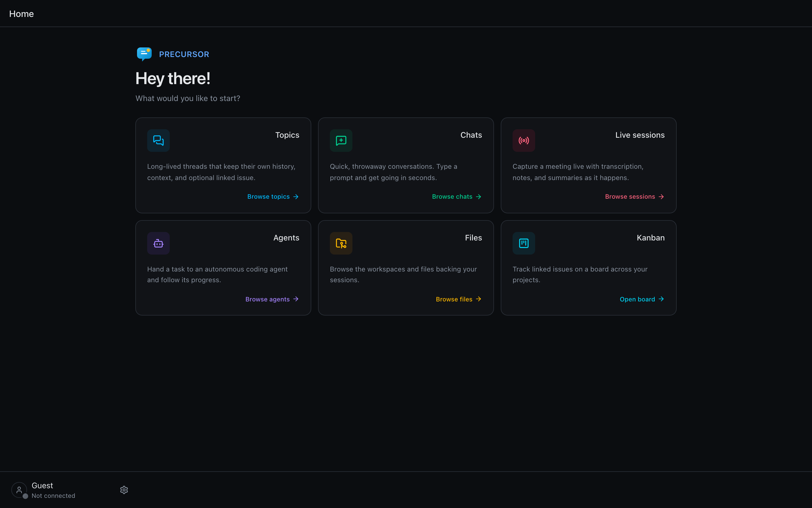Click the Agents robot icon

coord(158,243)
